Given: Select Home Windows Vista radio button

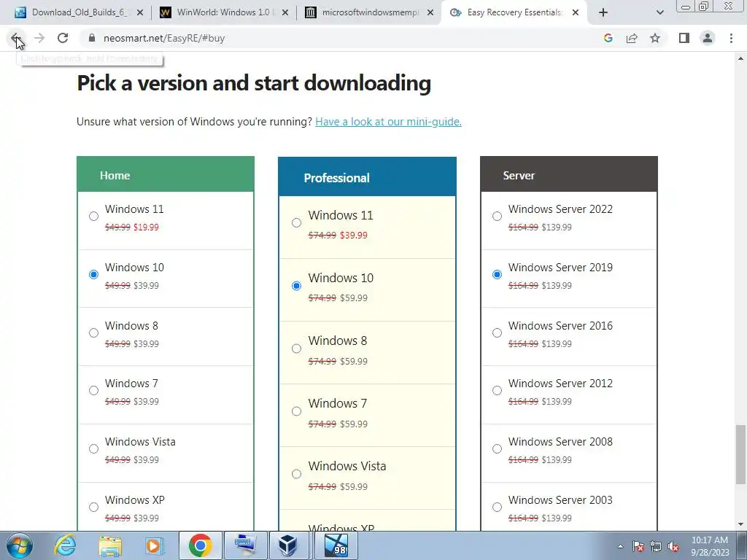Looking at the screenshot, I should click(94, 448).
